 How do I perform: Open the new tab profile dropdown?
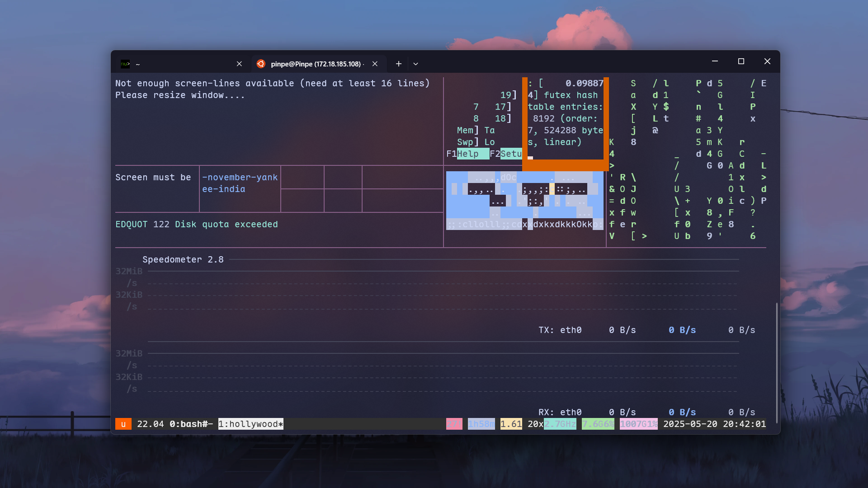pos(415,64)
